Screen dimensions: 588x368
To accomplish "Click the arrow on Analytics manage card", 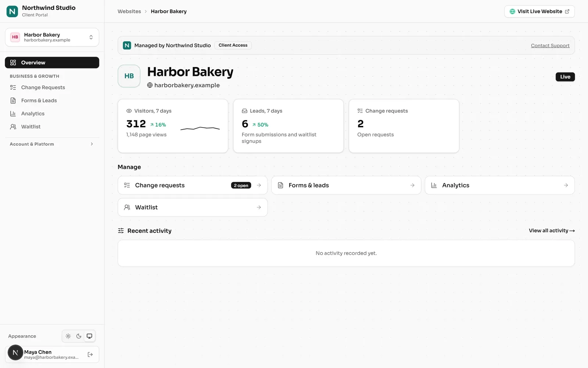I will click(x=566, y=185).
